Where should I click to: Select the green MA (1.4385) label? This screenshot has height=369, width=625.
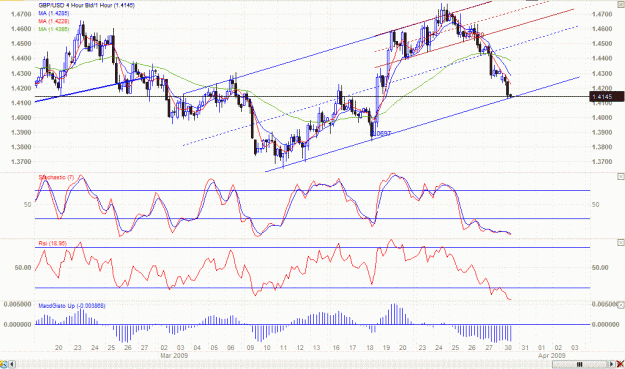[x=53, y=29]
